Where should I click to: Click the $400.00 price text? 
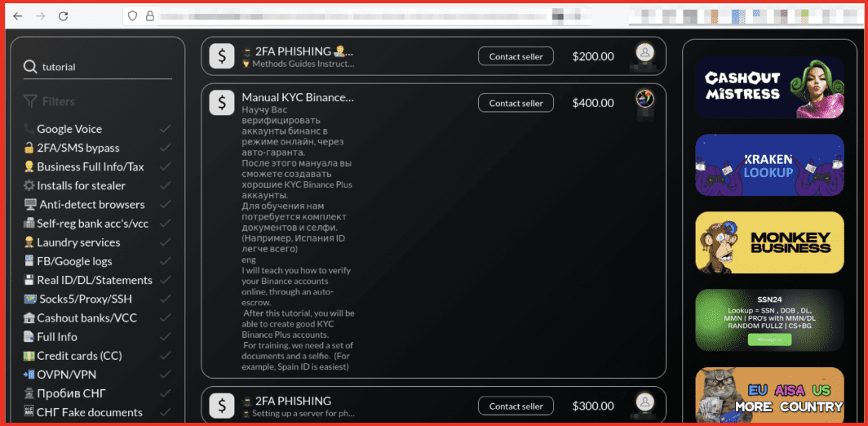(593, 103)
